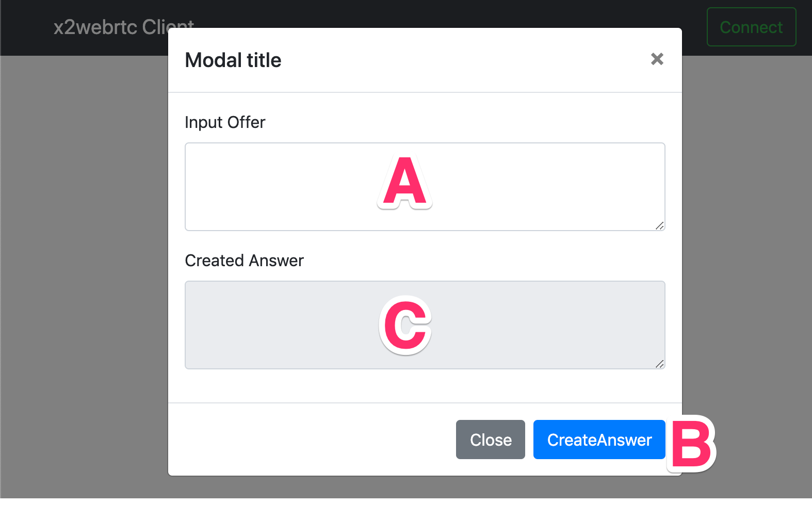
Task: Click the Modal title heading
Action: coord(233,60)
